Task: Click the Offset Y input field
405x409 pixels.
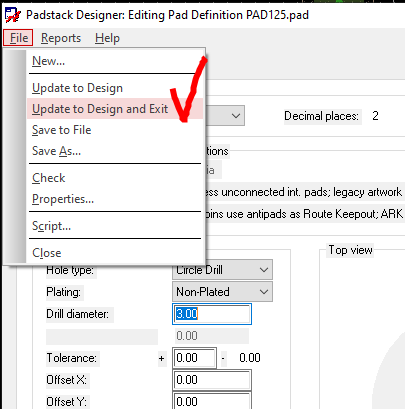Action: 212,401
